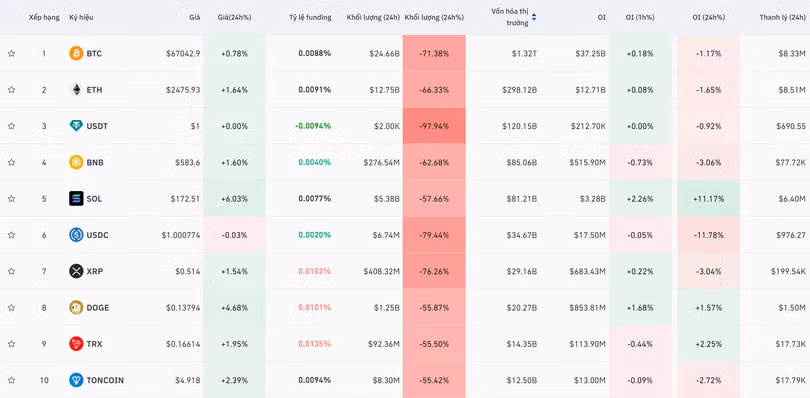
Task: Open the BTC symbol link
Action: (94, 53)
